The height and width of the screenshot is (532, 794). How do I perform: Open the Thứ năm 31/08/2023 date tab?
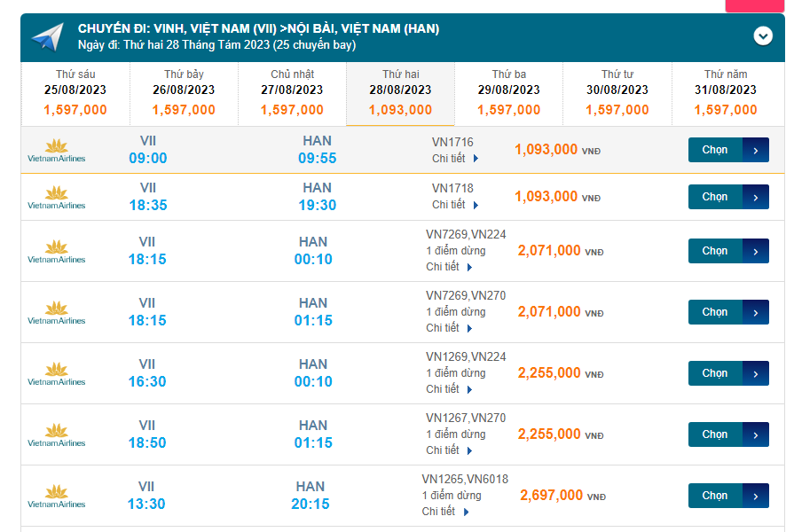(x=725, y=93)
